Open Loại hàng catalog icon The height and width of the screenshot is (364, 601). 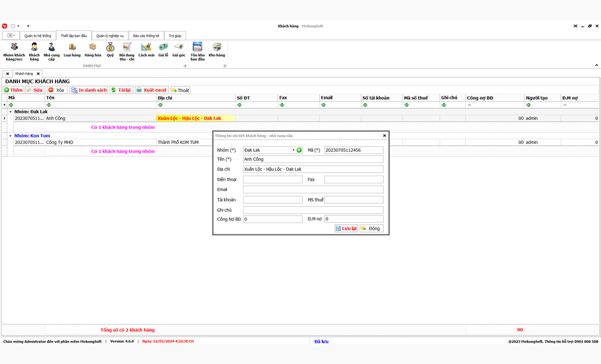72,50
